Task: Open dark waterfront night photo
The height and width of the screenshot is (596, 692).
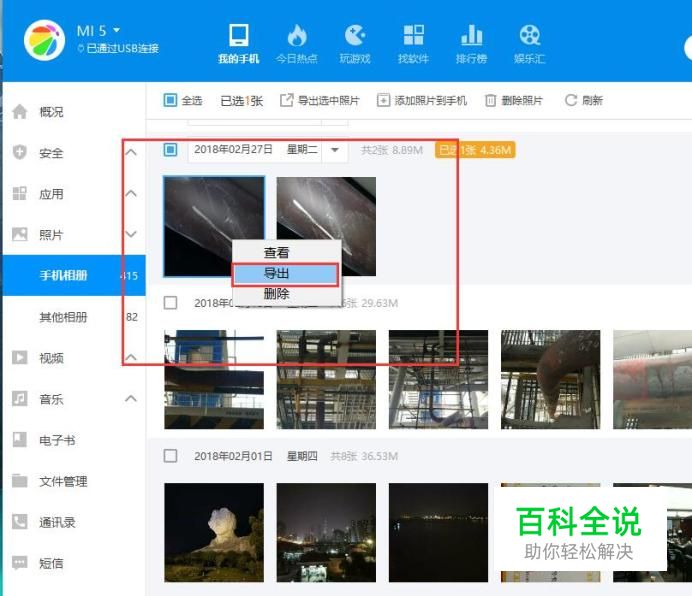Action: click(x=439, y=532)
